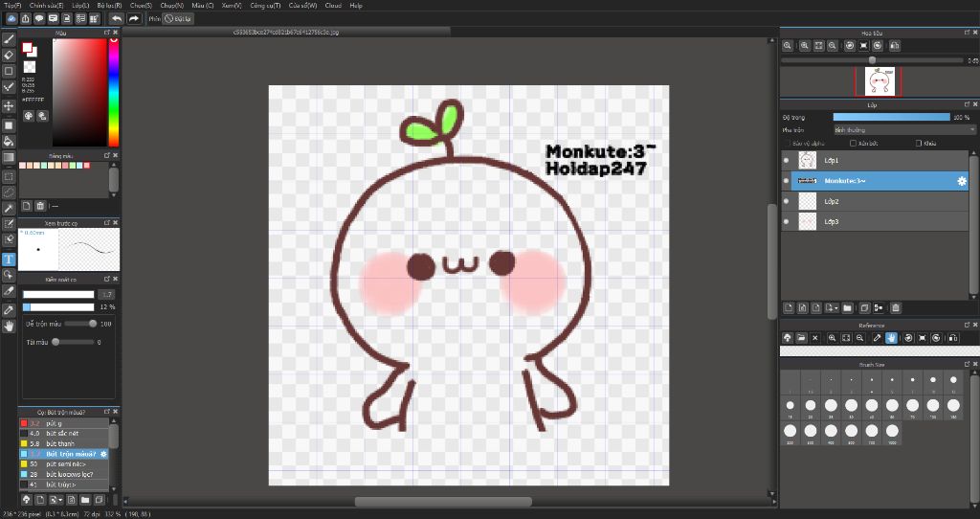Hide the Monkute:3~ text layer

click(787, 181)
